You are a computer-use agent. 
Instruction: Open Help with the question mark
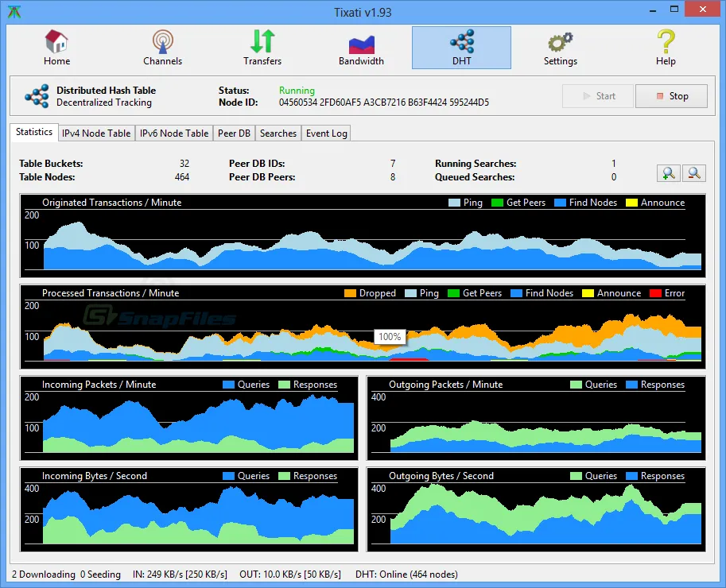pyautogui.click(x=666, y=48)
